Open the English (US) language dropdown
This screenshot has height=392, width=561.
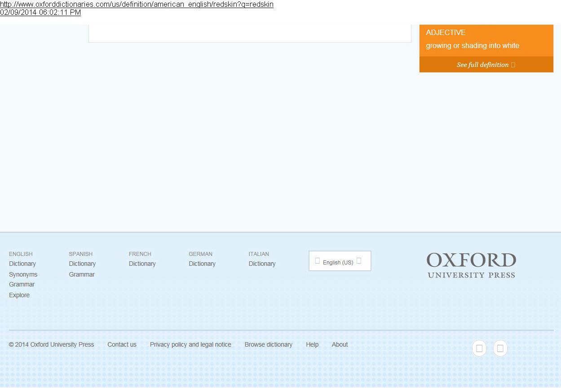340,261
